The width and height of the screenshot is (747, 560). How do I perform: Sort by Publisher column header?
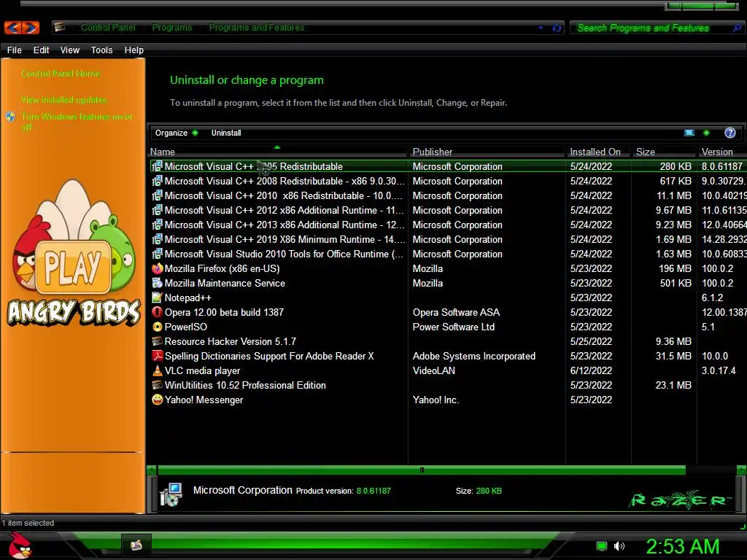[x=487, y=152]
